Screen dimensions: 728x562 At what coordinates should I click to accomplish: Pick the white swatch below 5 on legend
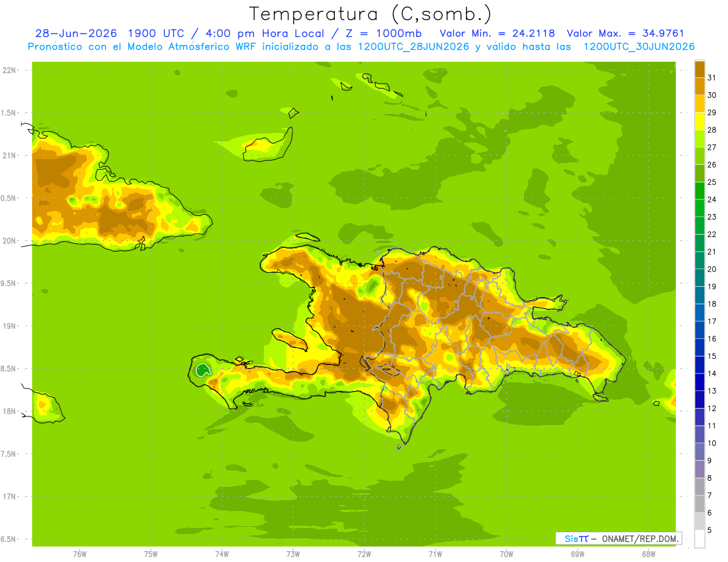click(x=699, y=539)
